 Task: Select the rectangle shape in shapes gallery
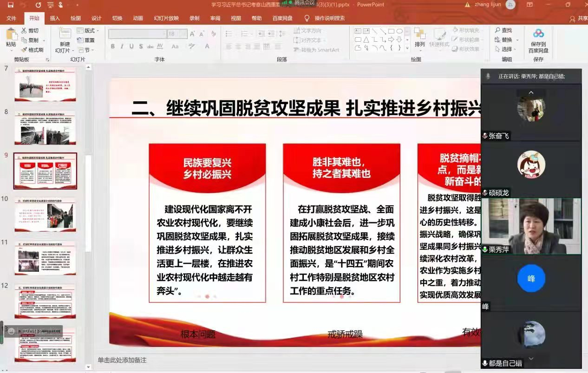tap(391, 31)
